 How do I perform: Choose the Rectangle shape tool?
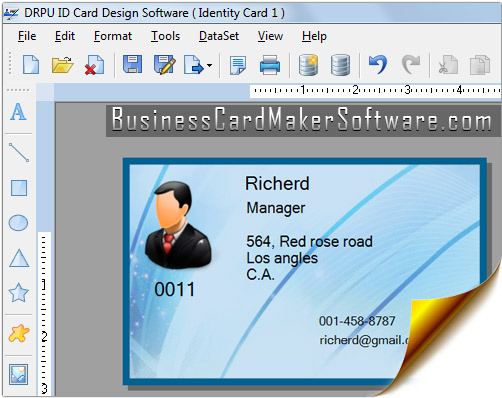pos(19,188)
